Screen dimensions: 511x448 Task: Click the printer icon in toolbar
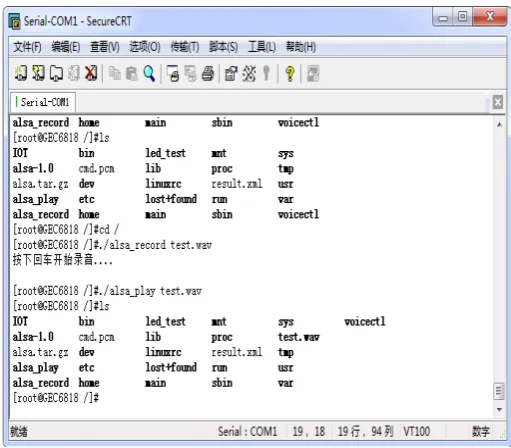tap(208, 73)
